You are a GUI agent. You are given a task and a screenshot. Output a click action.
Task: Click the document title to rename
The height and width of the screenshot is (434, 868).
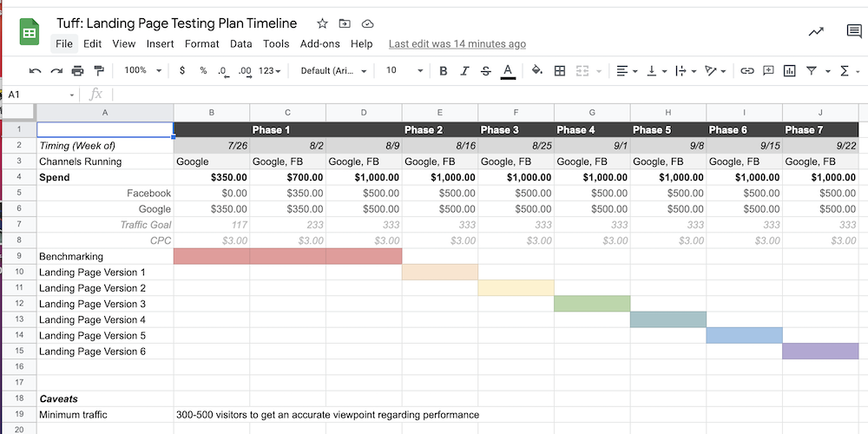(x=176, y=23)
